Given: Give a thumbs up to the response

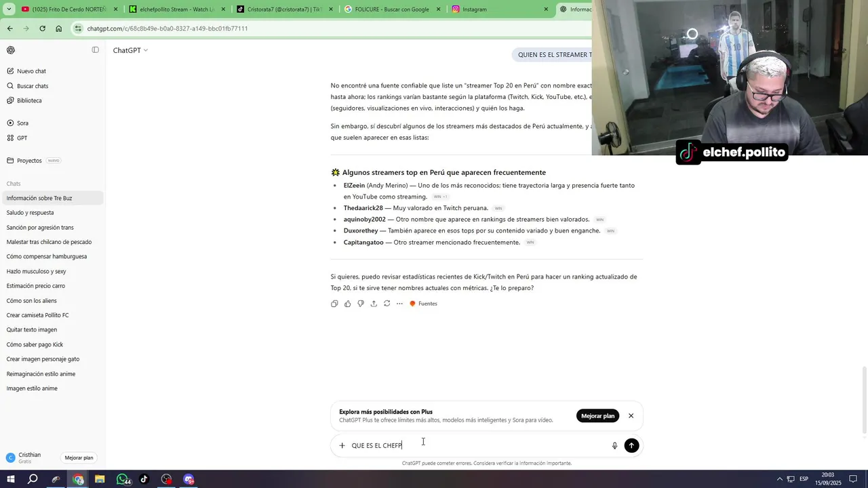Looking at the screenshot, I should (348, 304).
